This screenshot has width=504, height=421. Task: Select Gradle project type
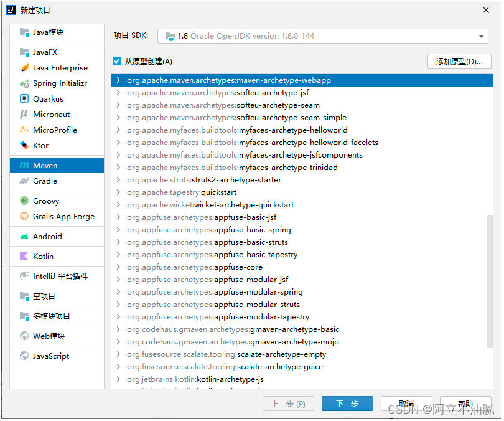[57, 181]
